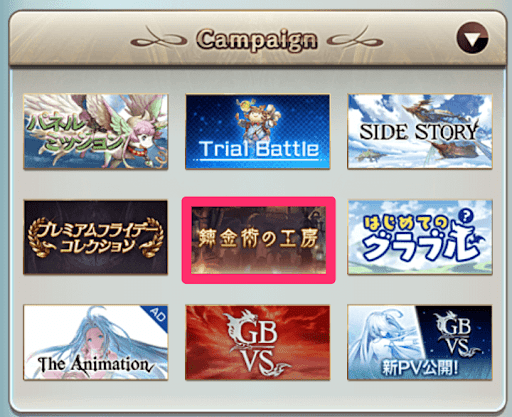512x417 pixels.
Task: Click the airship on the SIDE STORY banner
Action: click(433, 111)
